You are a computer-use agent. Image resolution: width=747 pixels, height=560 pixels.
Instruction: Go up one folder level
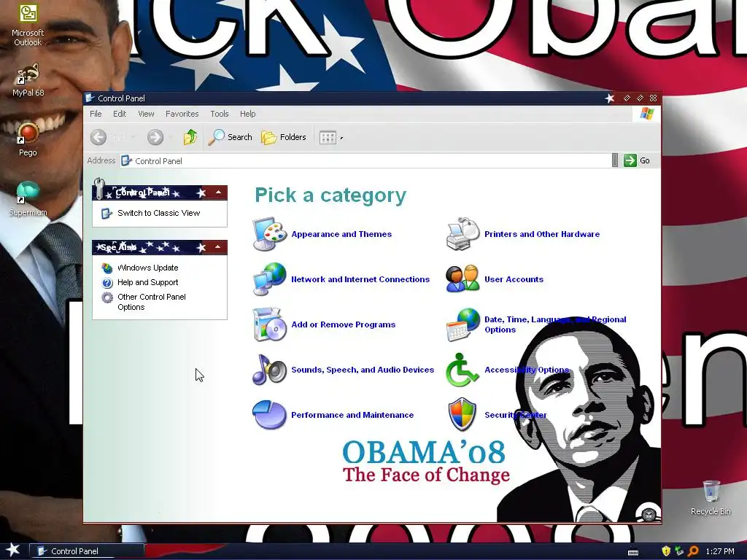pos(190,137)
